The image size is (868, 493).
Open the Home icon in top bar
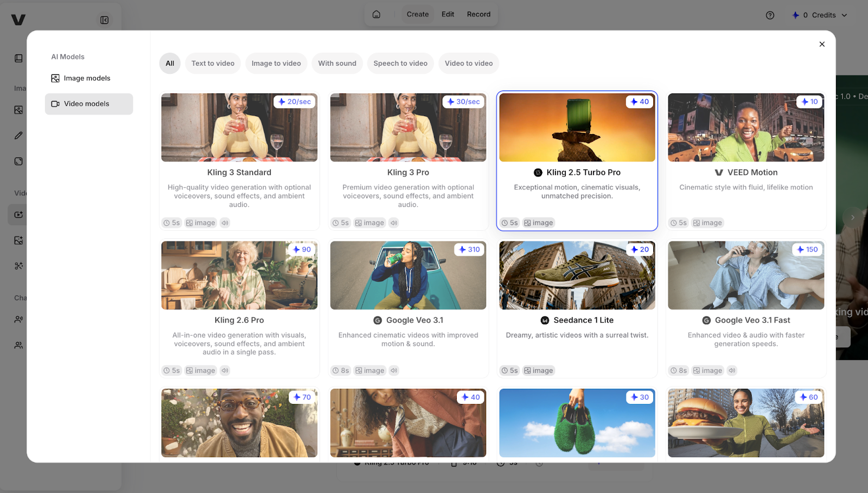pos(376,15)
